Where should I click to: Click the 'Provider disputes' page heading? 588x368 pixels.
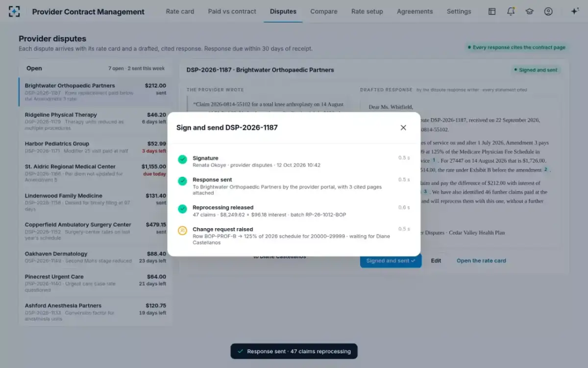click(x=52, y=39)
